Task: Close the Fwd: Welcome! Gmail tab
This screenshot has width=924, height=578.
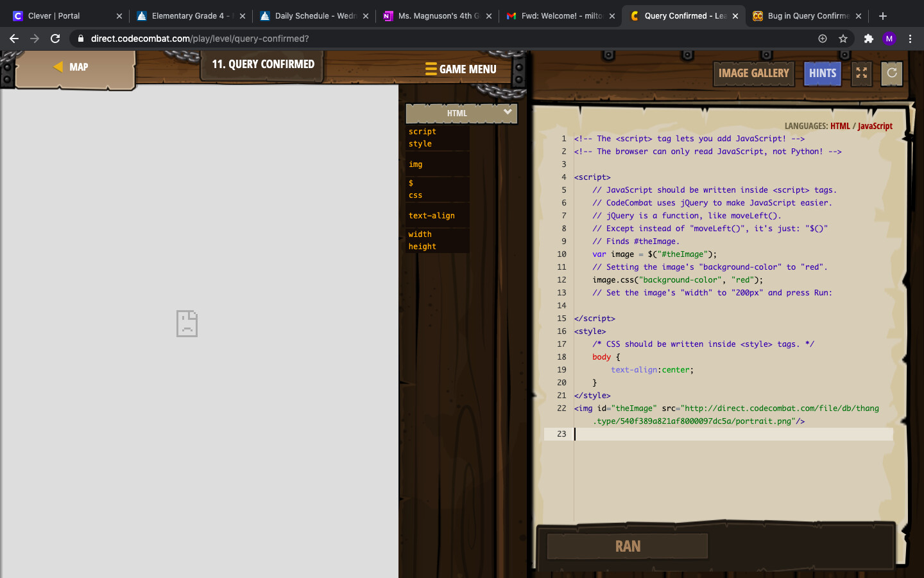Action: 612,16
